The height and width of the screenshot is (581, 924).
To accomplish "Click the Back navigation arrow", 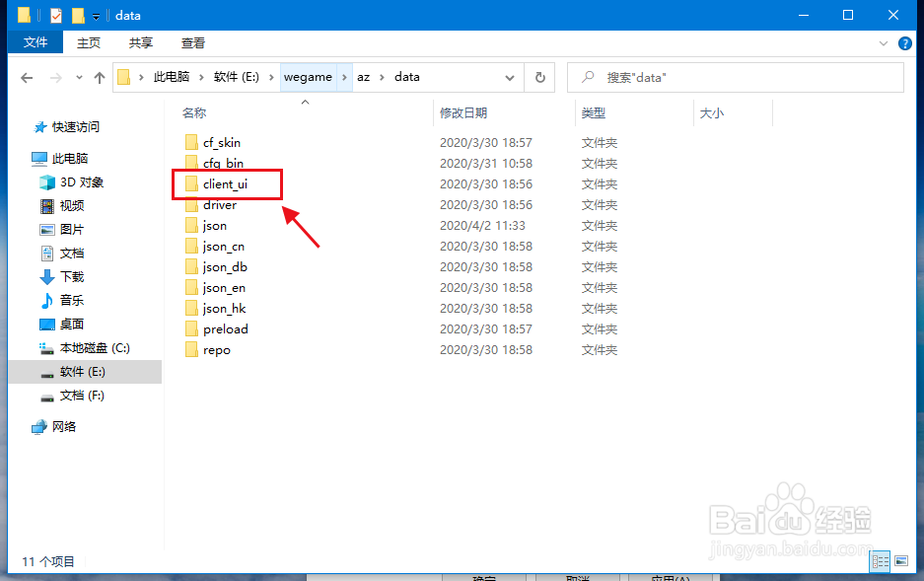I will [x=27, y=76].
